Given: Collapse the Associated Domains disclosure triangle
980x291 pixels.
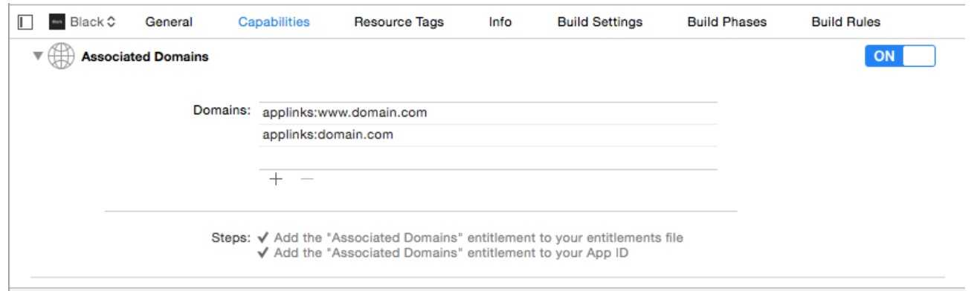Looking at the screenshot, I should point(38,57).
